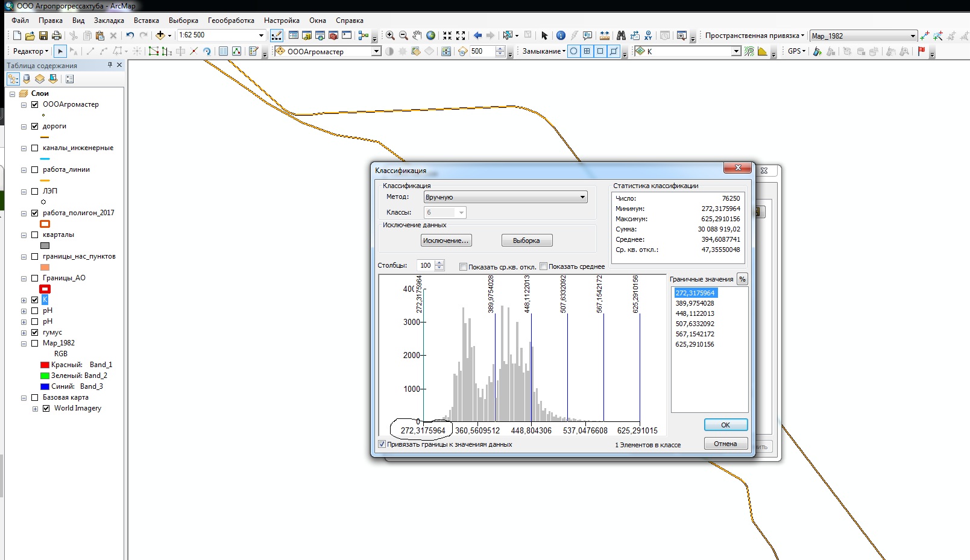Viewport: 970px width, 560px height.
Task: Click the red swatch for Band_1
Action: pyautogui.click(x=45, y=365)
